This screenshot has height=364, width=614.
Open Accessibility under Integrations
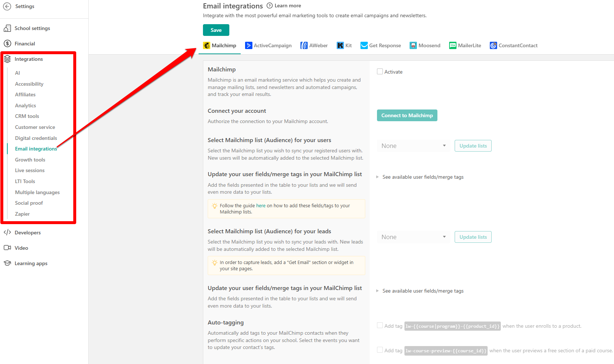(x=29, y=84)
